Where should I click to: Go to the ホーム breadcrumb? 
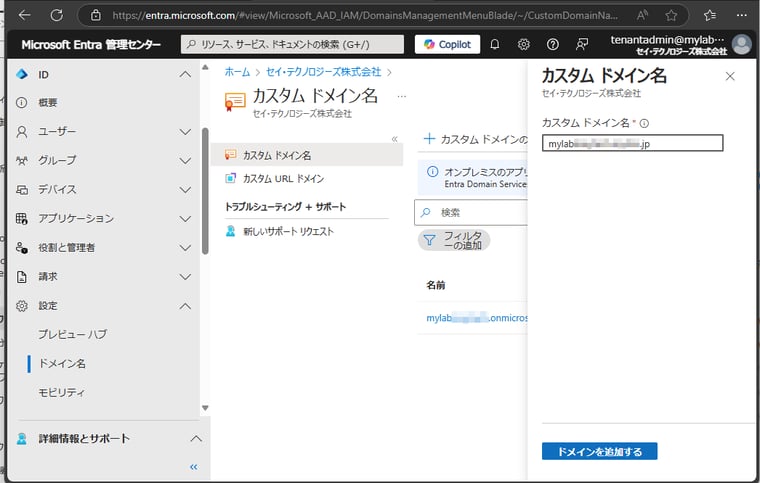tap(237, 72)
